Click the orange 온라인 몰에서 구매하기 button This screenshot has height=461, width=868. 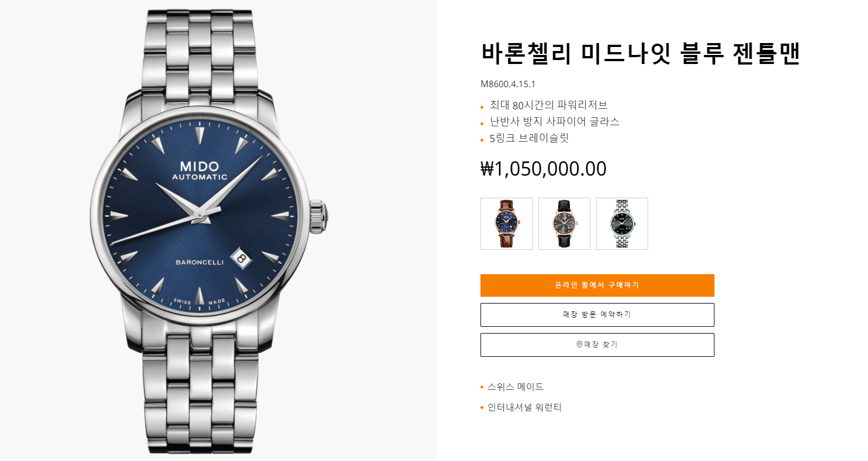click(597, 285)
